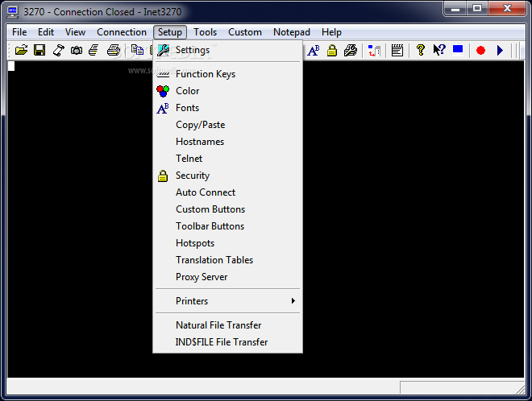
Task: Open the Notepad menu
Action: [292, 32]
